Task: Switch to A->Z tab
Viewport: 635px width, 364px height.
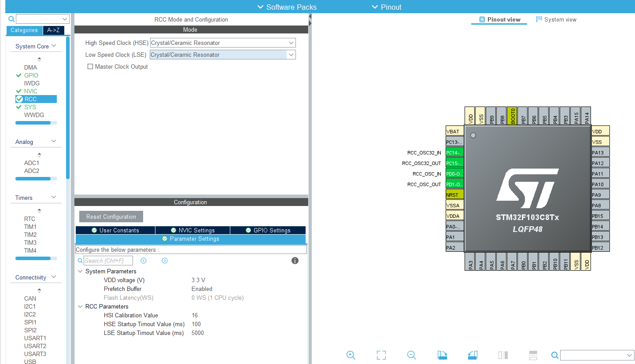Action: pos(53,30)
